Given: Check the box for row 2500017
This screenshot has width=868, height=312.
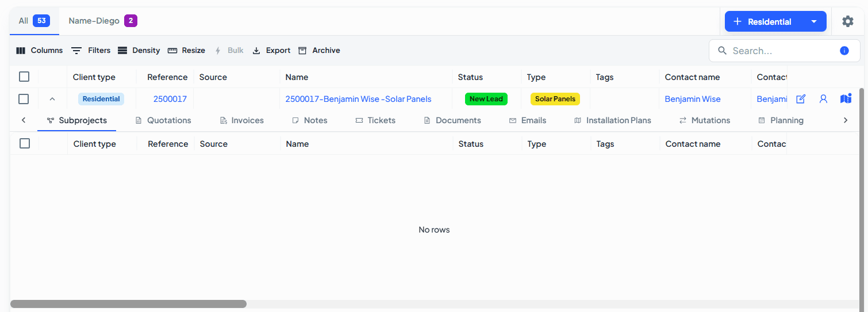Looking at the screenshot, I should [x=24, y=99].
